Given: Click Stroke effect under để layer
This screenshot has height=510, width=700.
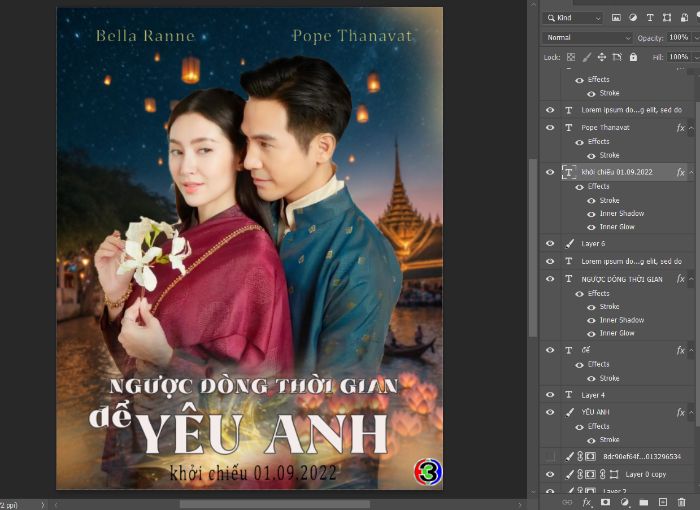Looking at the screenshot, I should (x=609, y=378).
